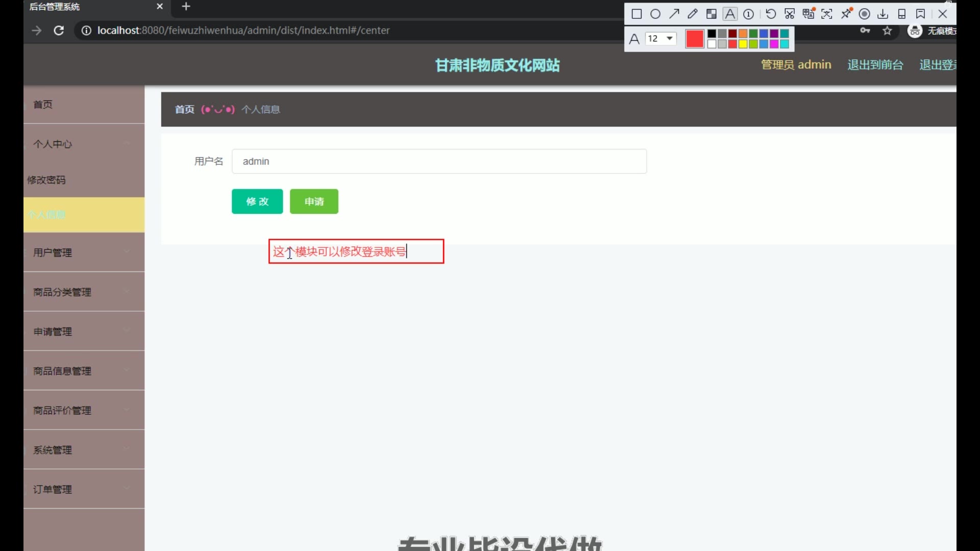
Task: Bookmark this page with star icon
Action: pos(887,31)
